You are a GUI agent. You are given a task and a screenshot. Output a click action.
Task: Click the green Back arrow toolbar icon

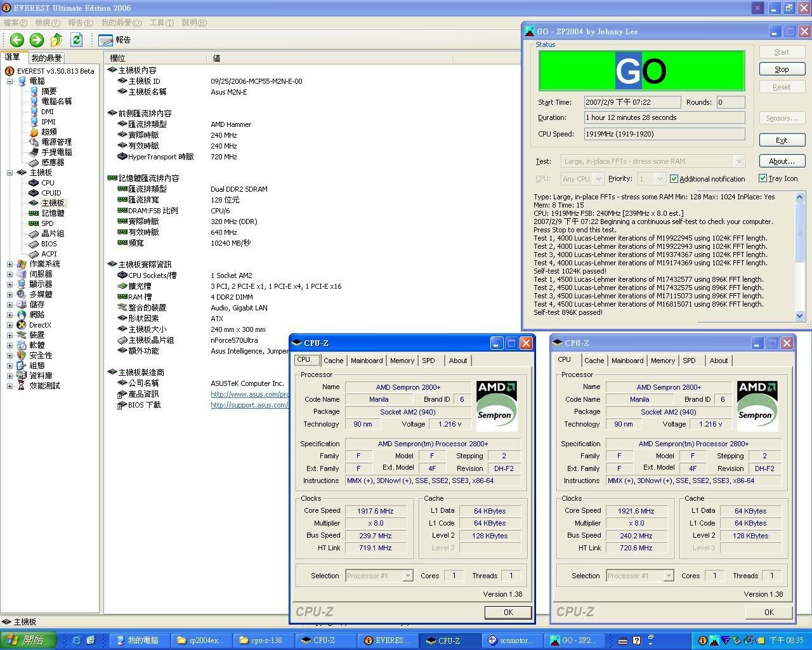[x=17, y=40]
